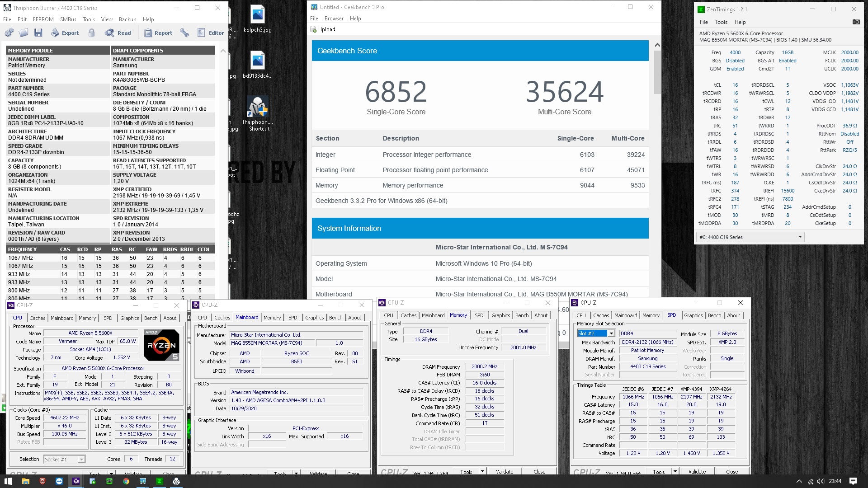
Task: Select SPD tab in CPU-Z Memory window
Action: click(479, 315)
